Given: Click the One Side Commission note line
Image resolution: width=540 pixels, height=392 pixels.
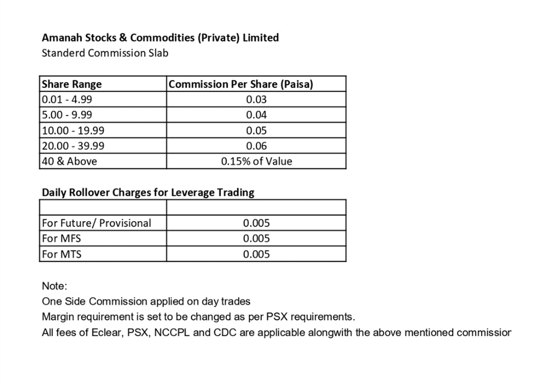Looking at the screenshot, I should click(x=146, y=301).
